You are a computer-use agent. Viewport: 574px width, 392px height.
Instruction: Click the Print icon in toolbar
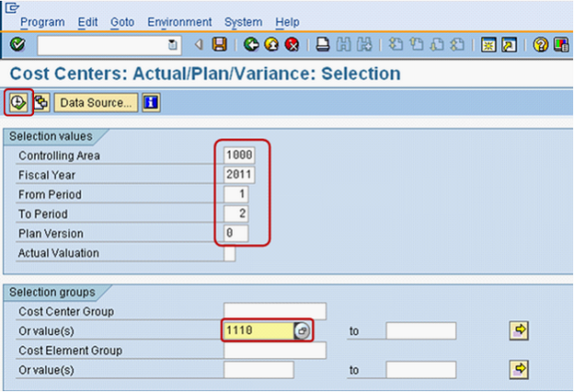coord(323,44)
